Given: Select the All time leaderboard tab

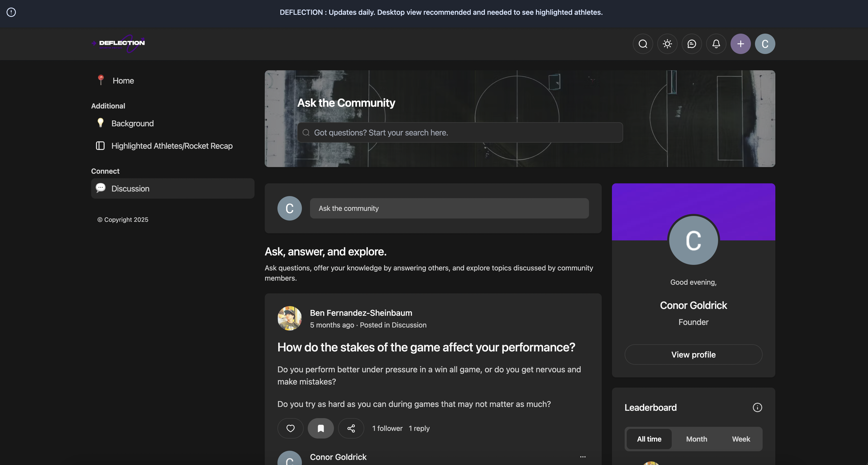Looking at the screenshot, I should (649, 439).
